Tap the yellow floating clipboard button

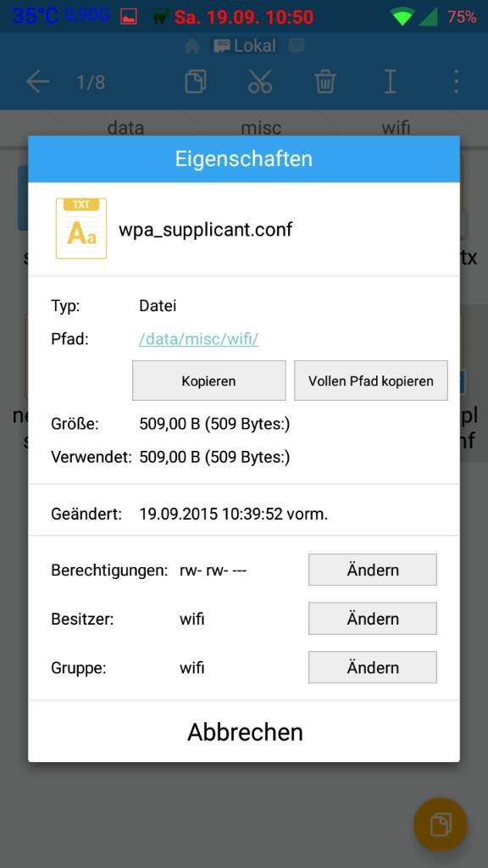tap(441, 825)
